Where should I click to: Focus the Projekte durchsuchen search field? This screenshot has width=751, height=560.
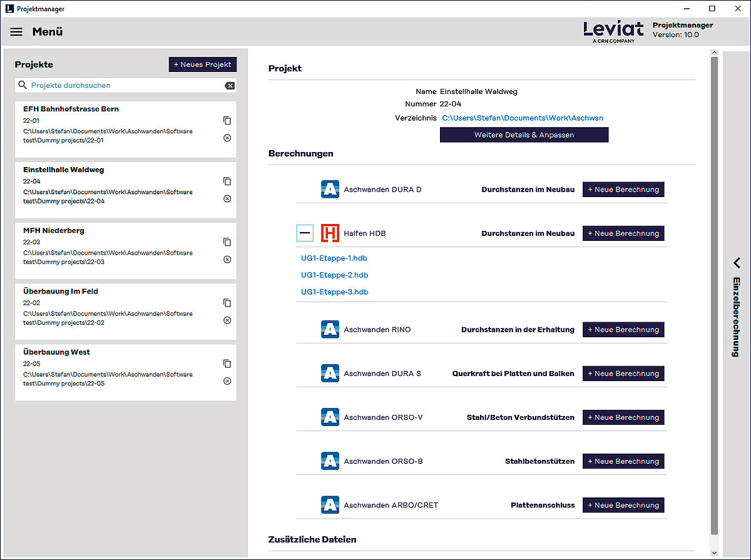coord(125,85)
